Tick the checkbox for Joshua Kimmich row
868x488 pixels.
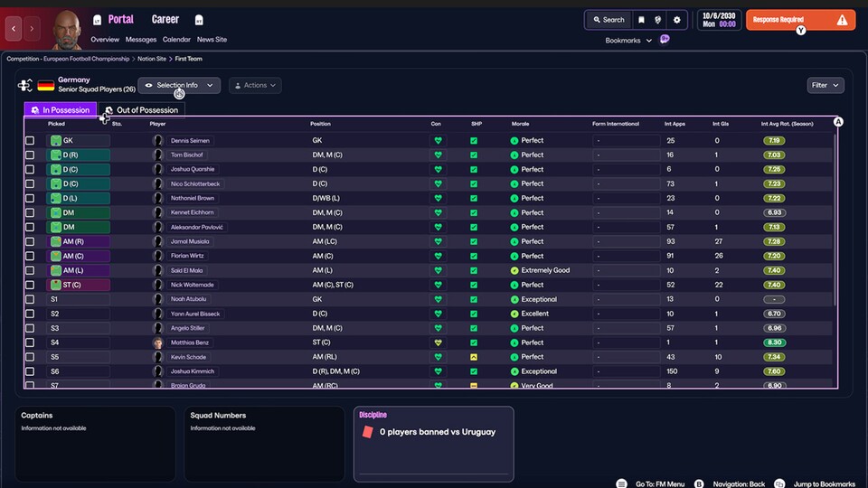coord(30,371)
